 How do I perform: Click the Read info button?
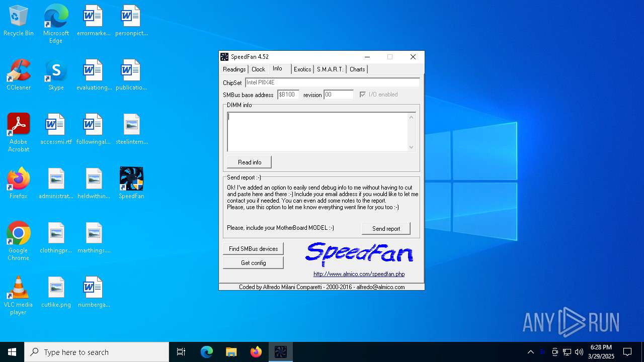click(x=250, y=162)
